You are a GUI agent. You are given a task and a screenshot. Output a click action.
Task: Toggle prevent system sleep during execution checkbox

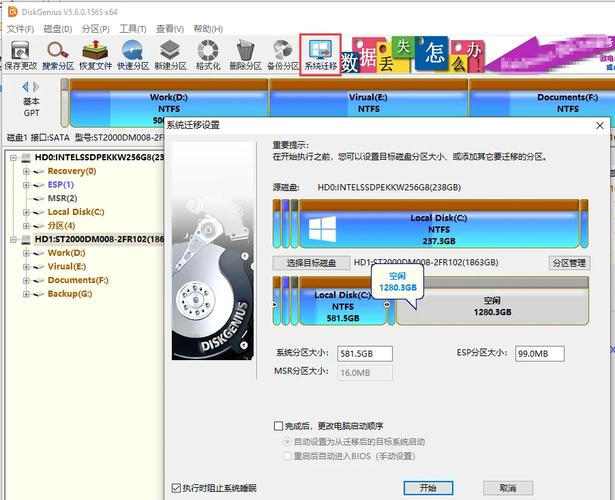[x=176, y=488]
